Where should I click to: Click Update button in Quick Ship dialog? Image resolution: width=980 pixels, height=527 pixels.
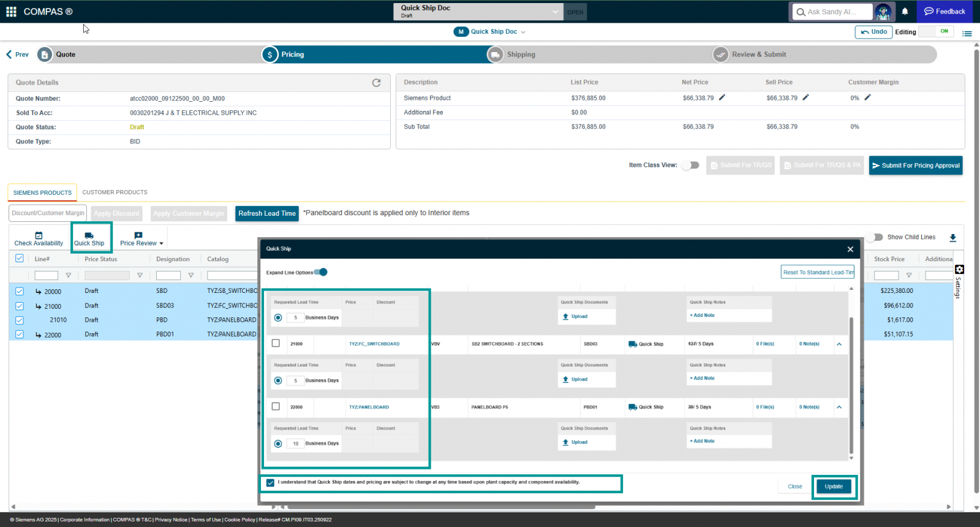tap(834, 487)
